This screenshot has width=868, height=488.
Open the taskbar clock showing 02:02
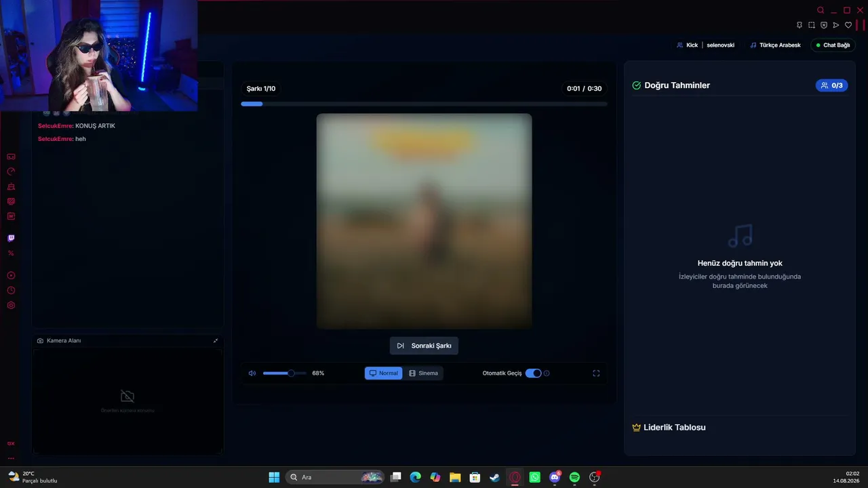(846, 477)
